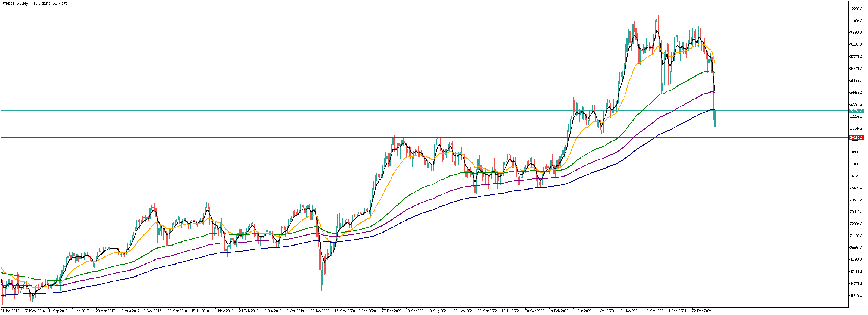Click the 32252.5 price scale value
Screen dimensions: 868x315
856,116
